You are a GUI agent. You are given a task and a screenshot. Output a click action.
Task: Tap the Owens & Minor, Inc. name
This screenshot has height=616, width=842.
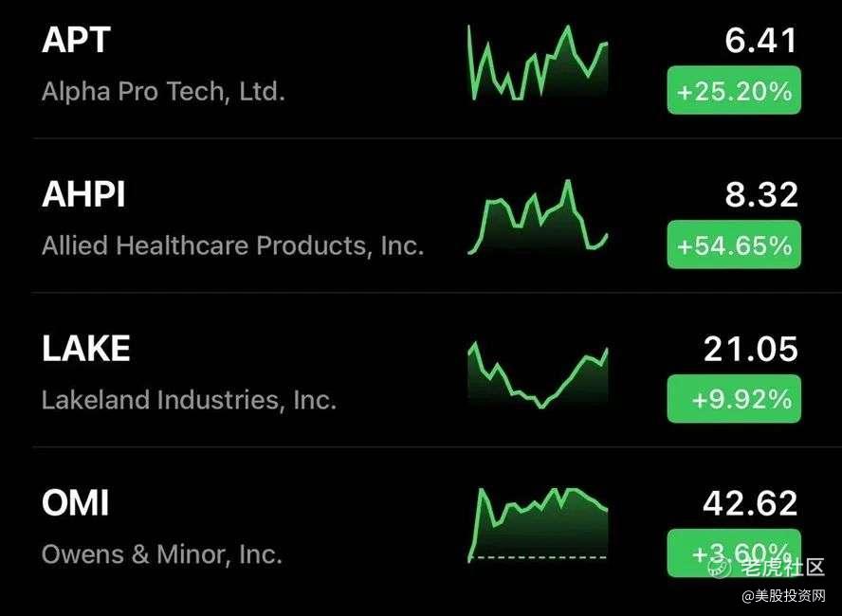pyautogui.click(x=162, y=553)
